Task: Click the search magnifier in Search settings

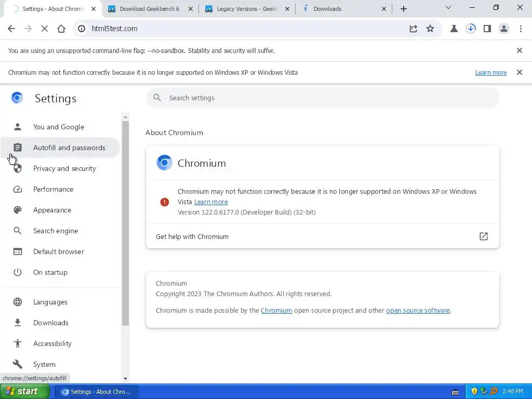Action: [x=157, y=98]
